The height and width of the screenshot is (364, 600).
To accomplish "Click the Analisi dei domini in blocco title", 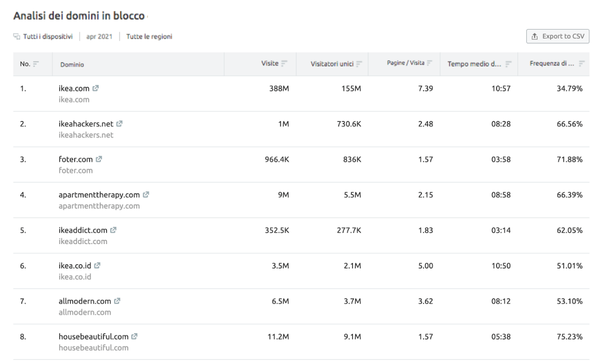I will (79, 15).
